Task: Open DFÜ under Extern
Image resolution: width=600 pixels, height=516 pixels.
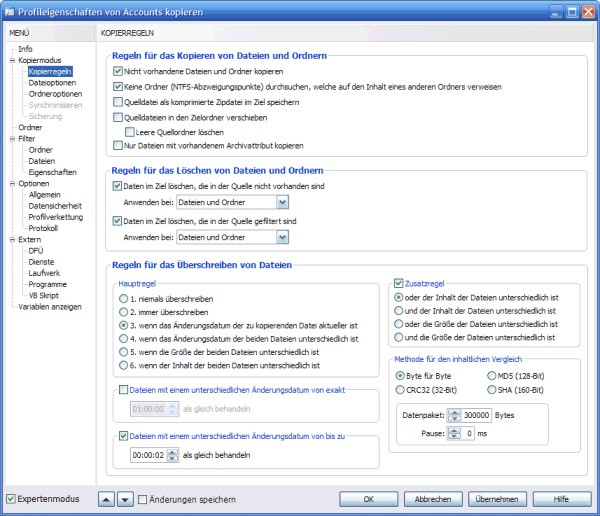Action: tap(36, 251)
